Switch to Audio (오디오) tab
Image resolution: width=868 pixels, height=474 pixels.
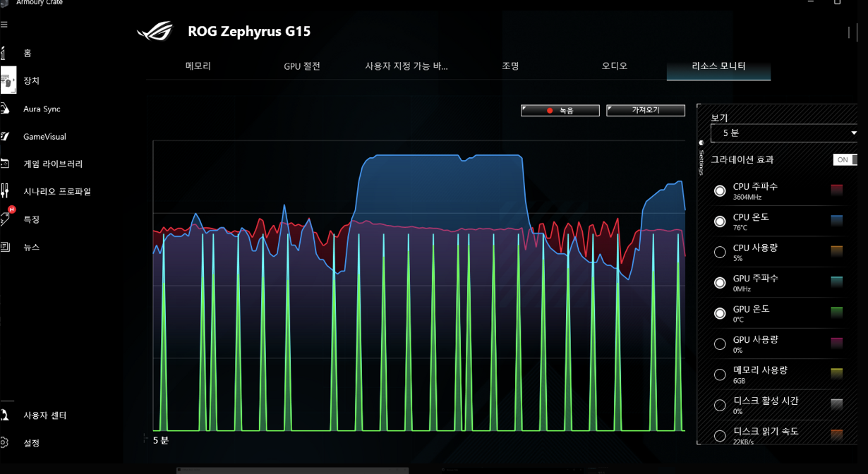(x=614, y=66)
